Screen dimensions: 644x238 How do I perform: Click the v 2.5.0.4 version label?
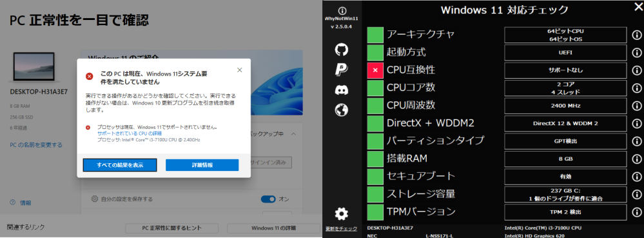(x=342, y=26)
